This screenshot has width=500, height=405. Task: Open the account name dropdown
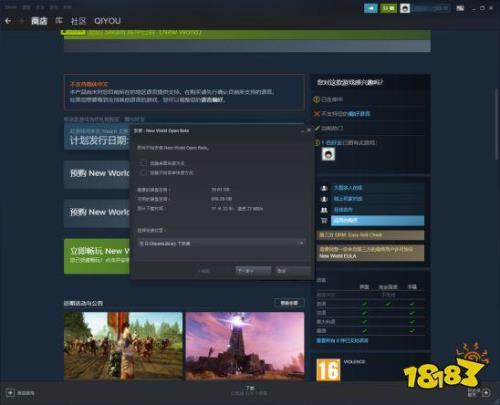click(x=430, y=8)
